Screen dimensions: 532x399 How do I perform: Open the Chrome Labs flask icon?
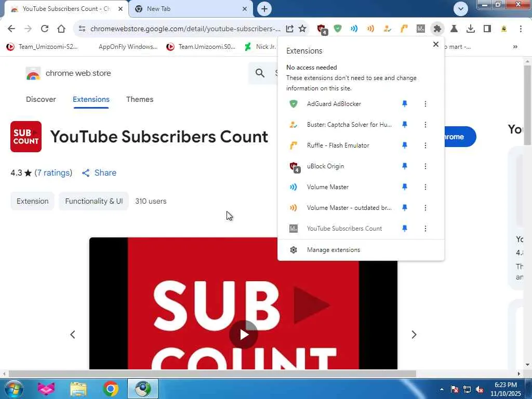454,29
